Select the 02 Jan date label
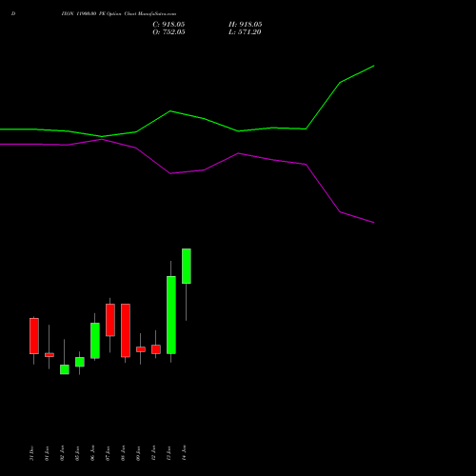 click(62, 453)
